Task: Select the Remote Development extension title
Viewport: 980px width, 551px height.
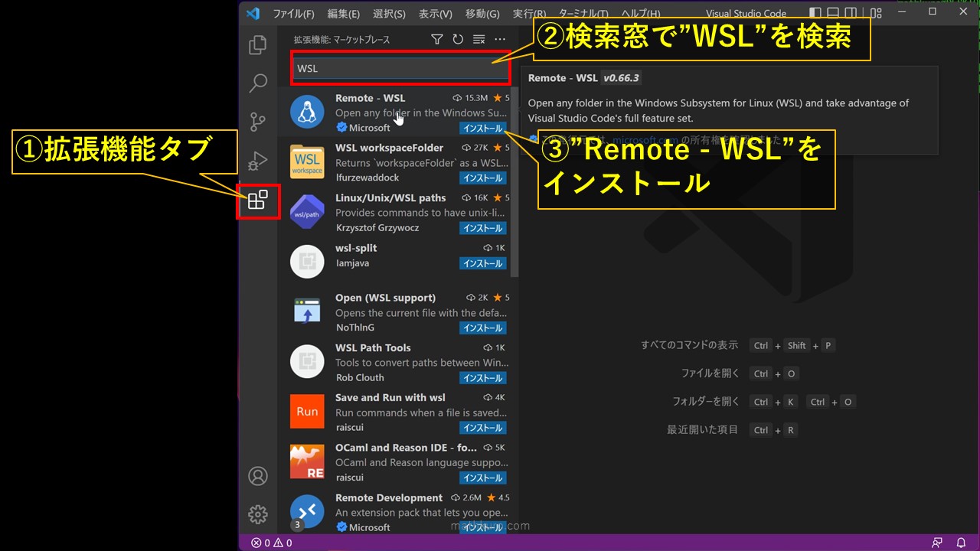Action: point(389,497)
